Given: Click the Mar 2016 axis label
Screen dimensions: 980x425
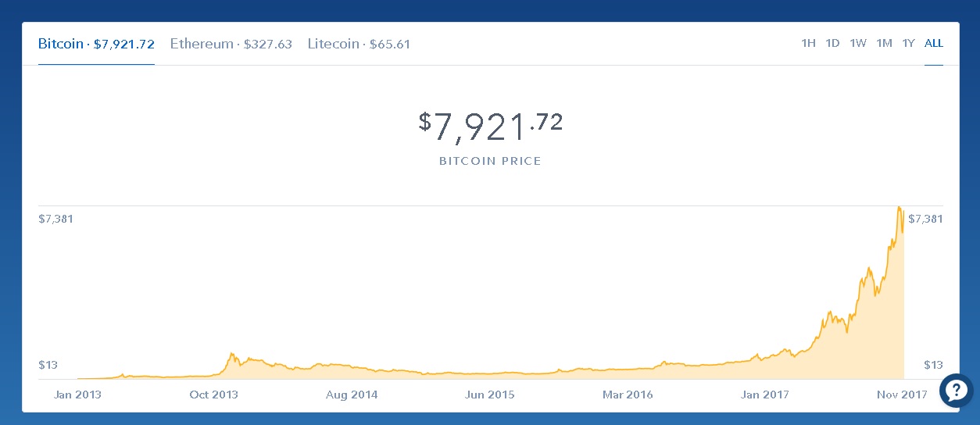Looking at the screenshot, I should pyautogui.click(x=628, y=395).
